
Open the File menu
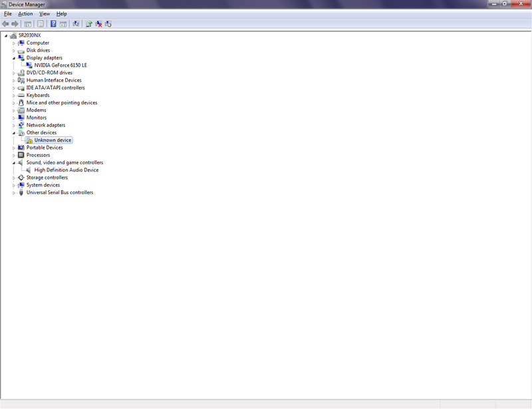coord(8,14)
